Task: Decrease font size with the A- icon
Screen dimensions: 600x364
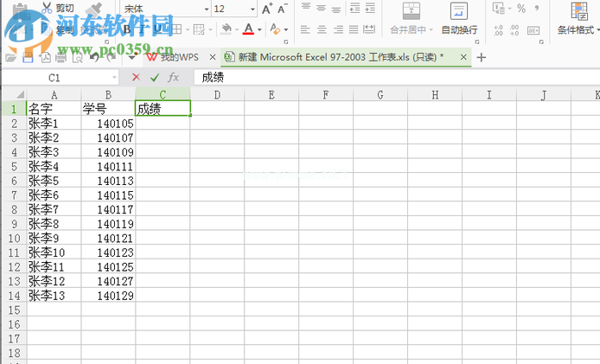Action: click(284, 9)
